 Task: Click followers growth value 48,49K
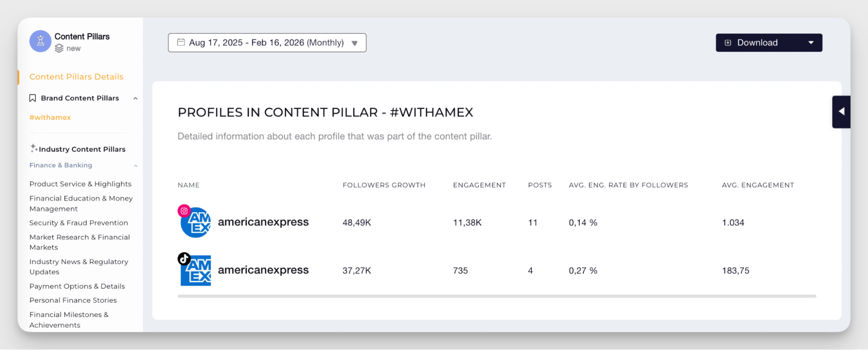click(x=357, y=223)
